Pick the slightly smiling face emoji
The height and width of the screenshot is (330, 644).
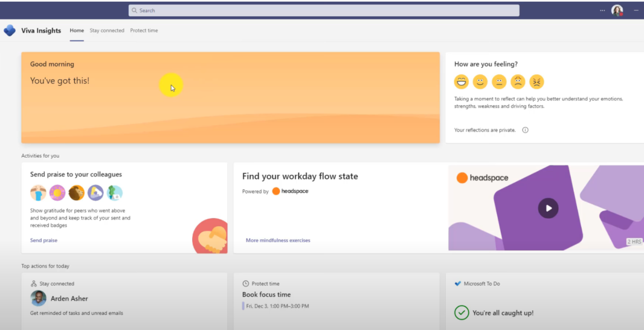[x=480, y=82]
